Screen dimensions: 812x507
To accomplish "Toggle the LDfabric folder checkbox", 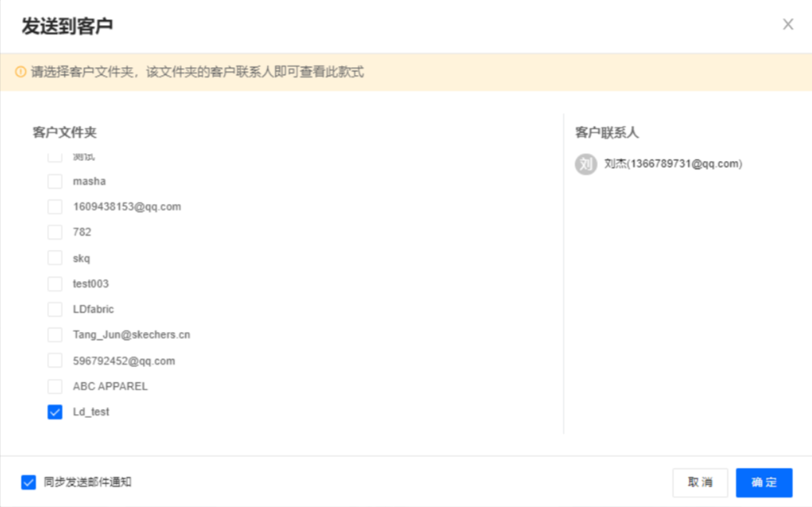I will 55,309.
